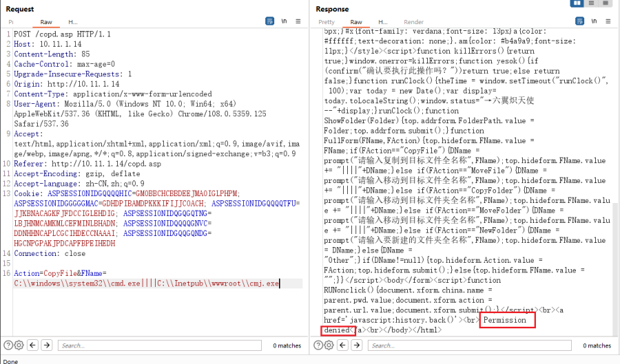This screenshot has height=364, width=620.
Task: Open Request panel Pretty tab
Action: coord(11,22)
